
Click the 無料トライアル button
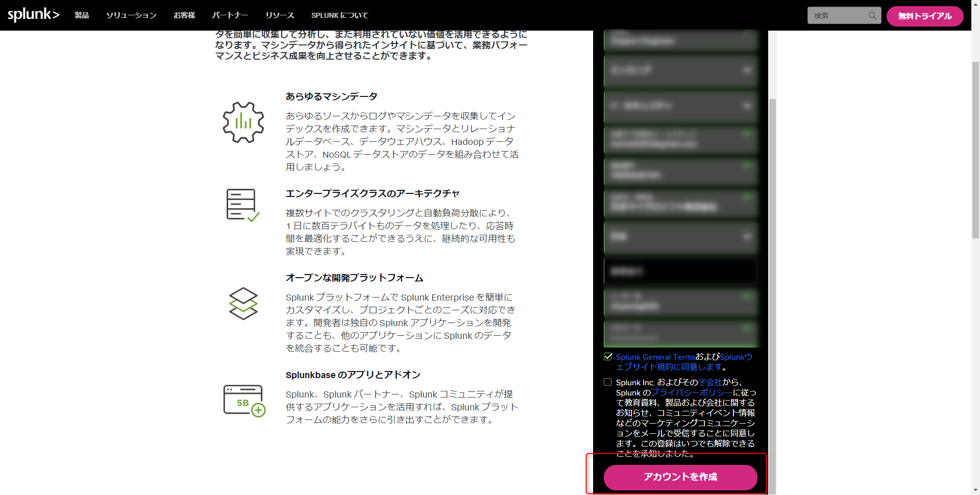924,16
